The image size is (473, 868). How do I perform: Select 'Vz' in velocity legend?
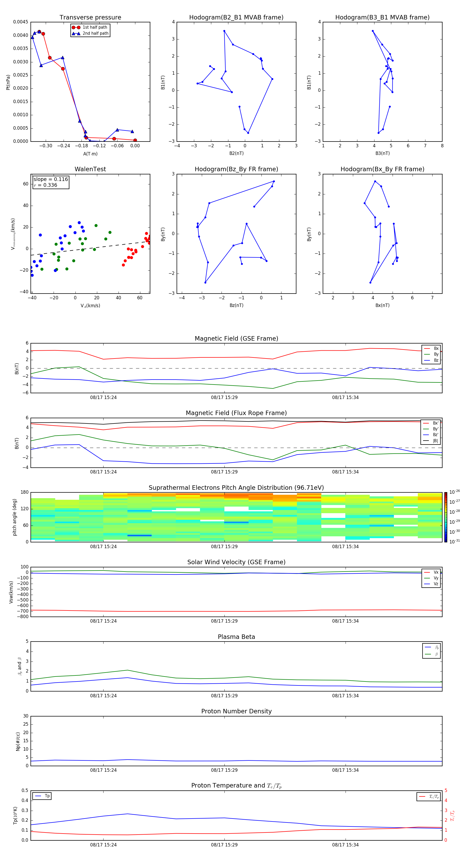pos(431,584)
